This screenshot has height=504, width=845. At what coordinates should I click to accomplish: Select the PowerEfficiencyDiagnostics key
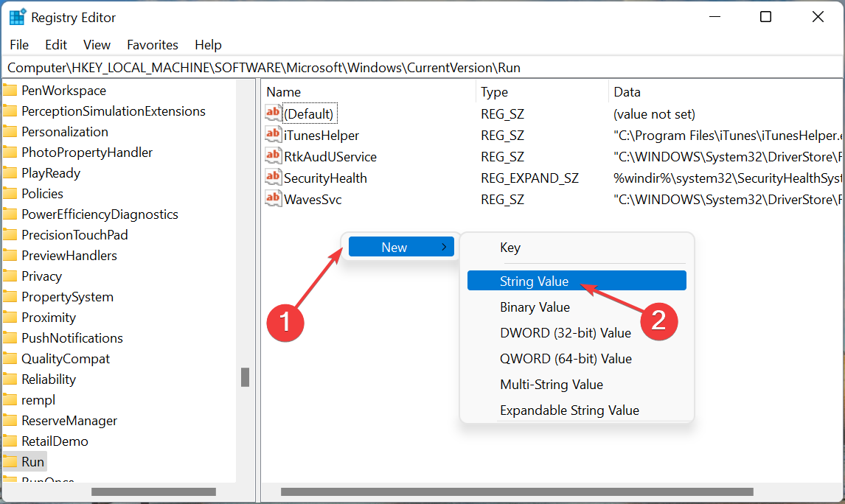click(x=100, y=214)
